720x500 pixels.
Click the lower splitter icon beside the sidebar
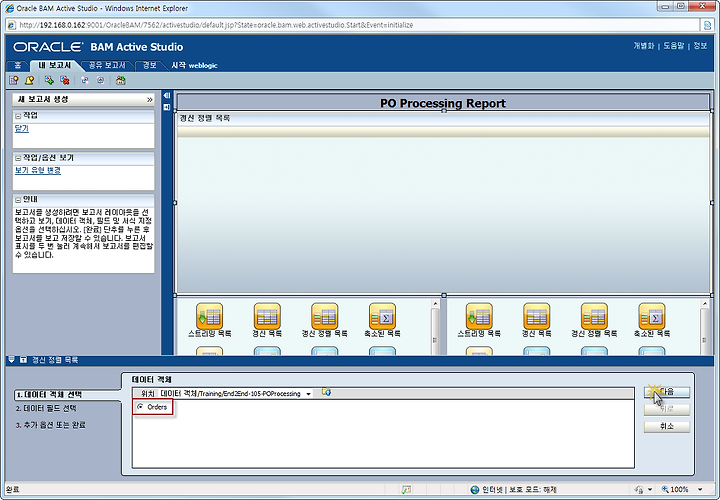point(167,107)
